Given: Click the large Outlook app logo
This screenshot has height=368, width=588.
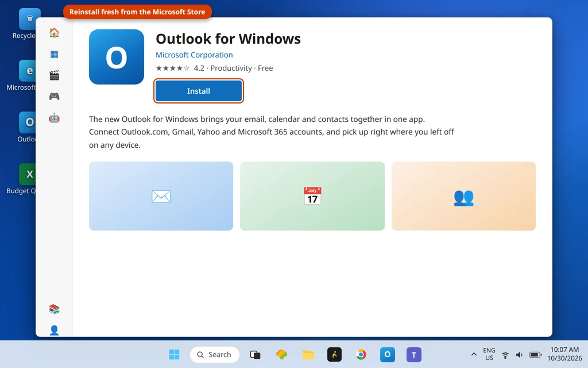Looking at the screenshot, I should pos(116,57).
